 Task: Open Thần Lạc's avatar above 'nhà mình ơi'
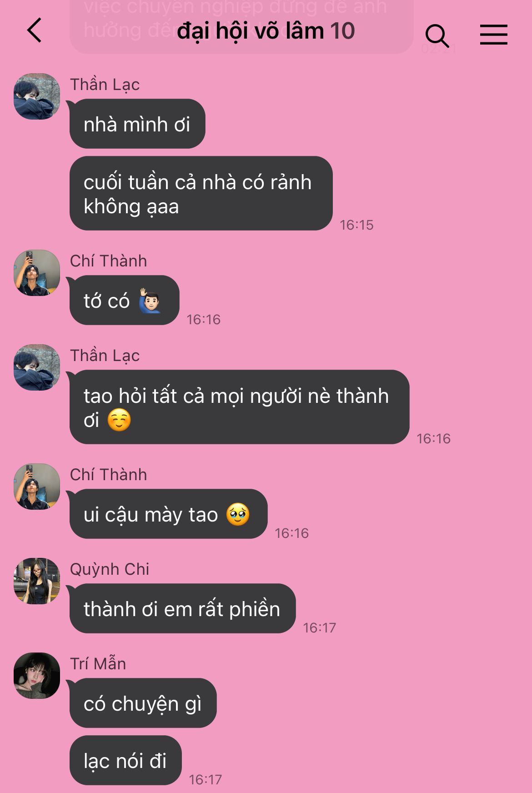pos(37,96)
